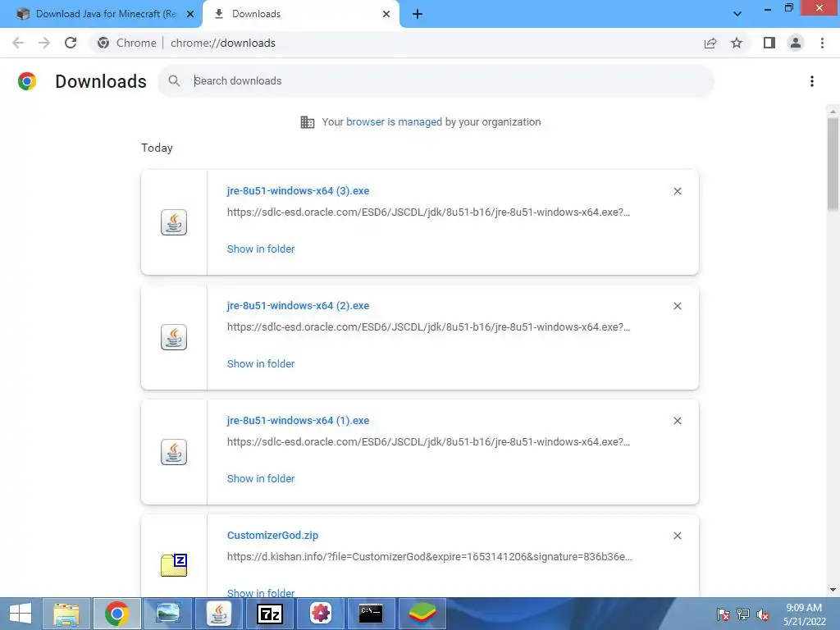Click Java icon of jre-8u51-windows-x64 (1).exe
The width and height of the screenshot is (840, 630).
(174, 452)
